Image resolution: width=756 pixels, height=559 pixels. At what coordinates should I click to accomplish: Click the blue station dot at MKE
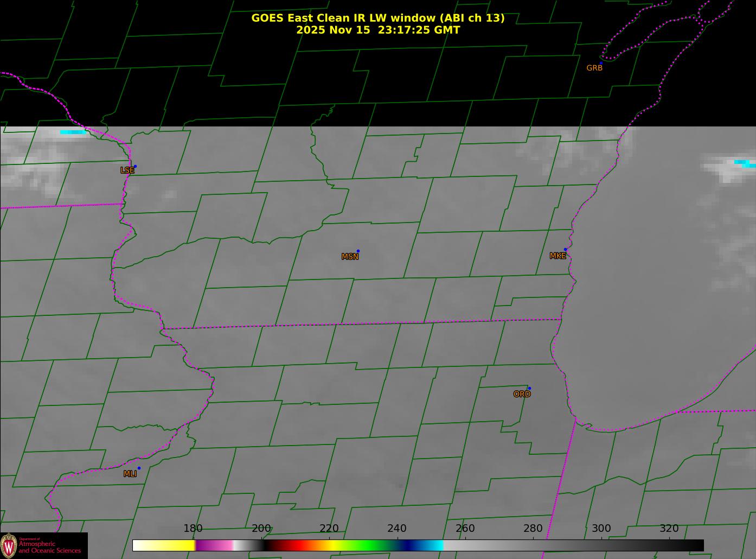tap(565, 250)
